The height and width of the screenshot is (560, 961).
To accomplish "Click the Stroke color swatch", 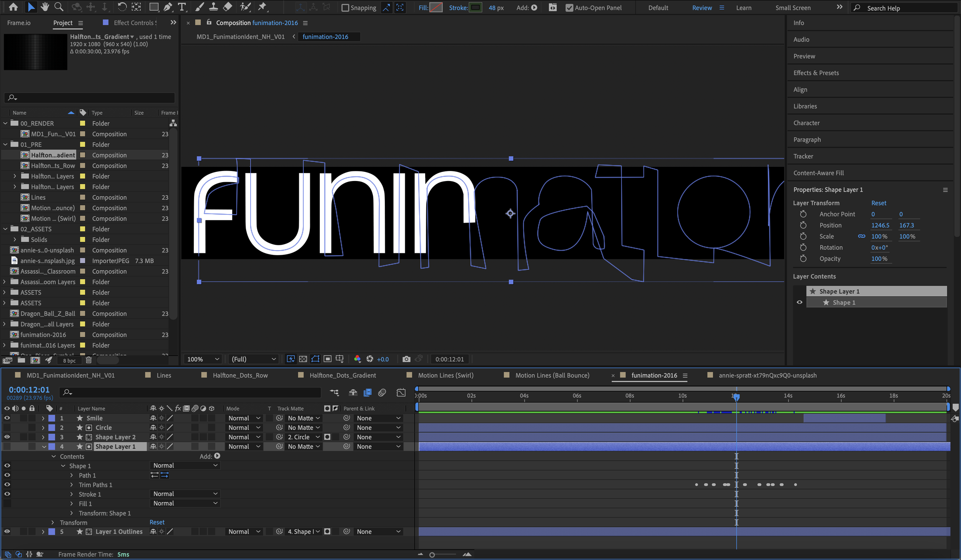I will pos(475,8).
